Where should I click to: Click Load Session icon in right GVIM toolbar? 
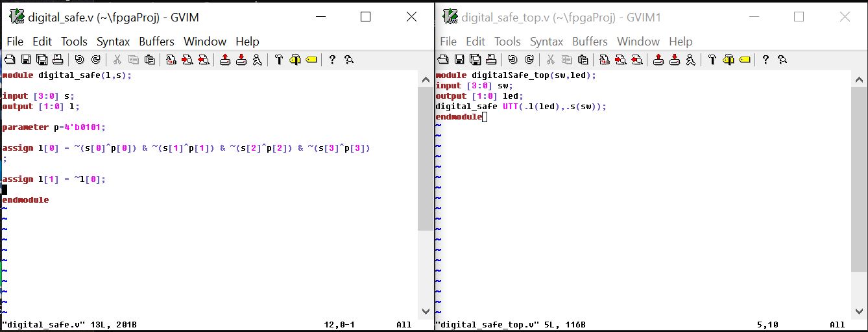[658, 60]
